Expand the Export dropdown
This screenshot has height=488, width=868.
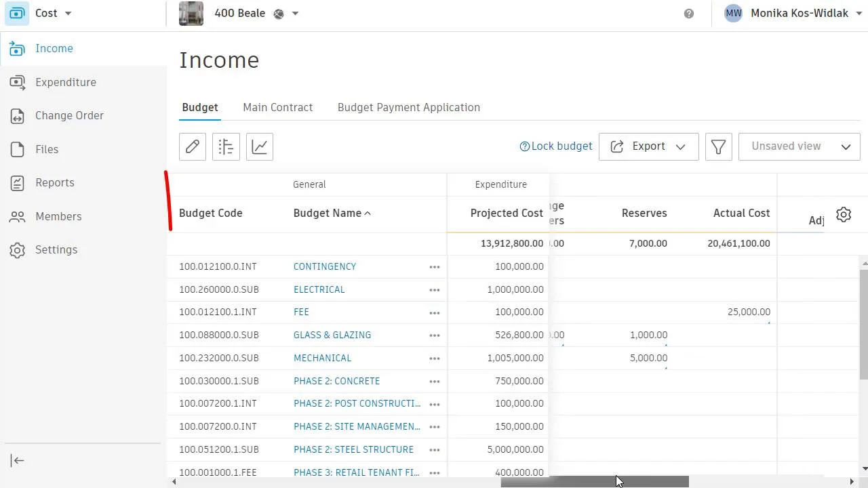648,146
